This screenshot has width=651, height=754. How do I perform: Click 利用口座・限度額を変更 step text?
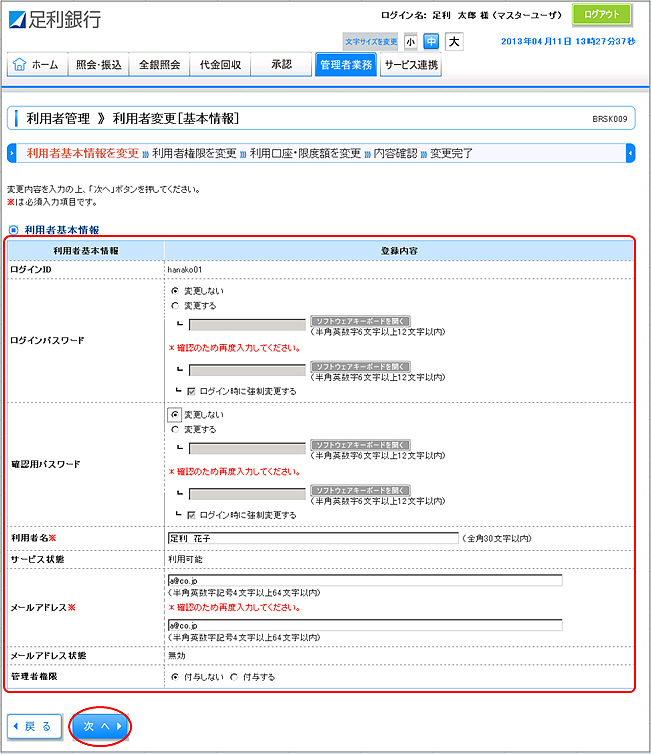coord(305,153)
